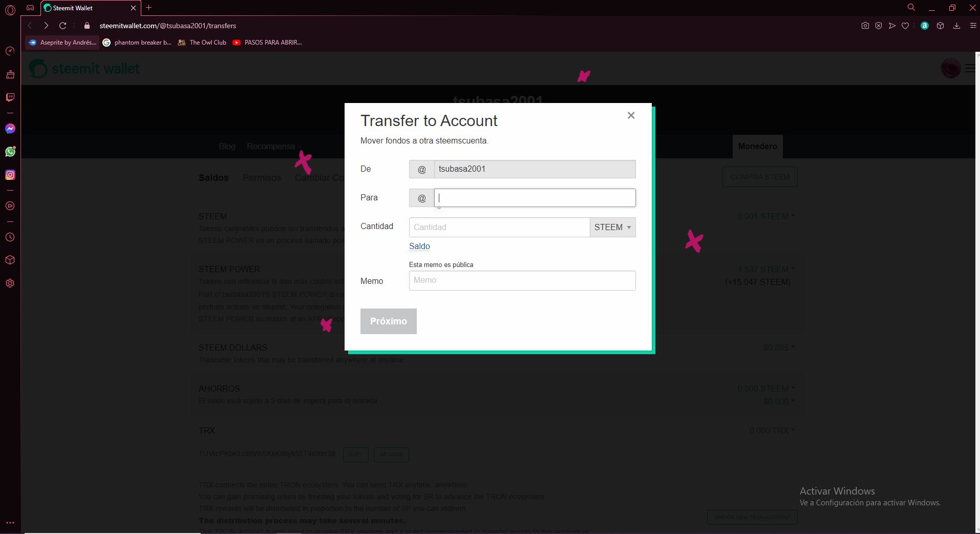Select the Saldos tab

(214, 178)
